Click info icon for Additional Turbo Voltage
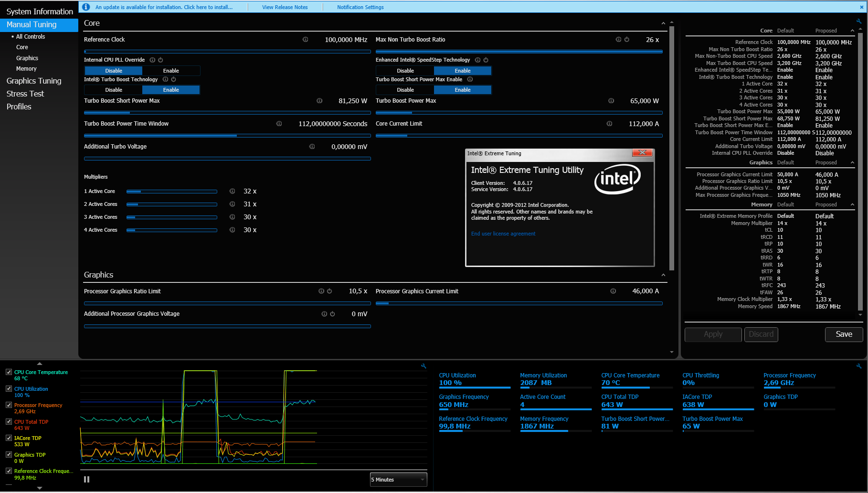 point(312,147)
